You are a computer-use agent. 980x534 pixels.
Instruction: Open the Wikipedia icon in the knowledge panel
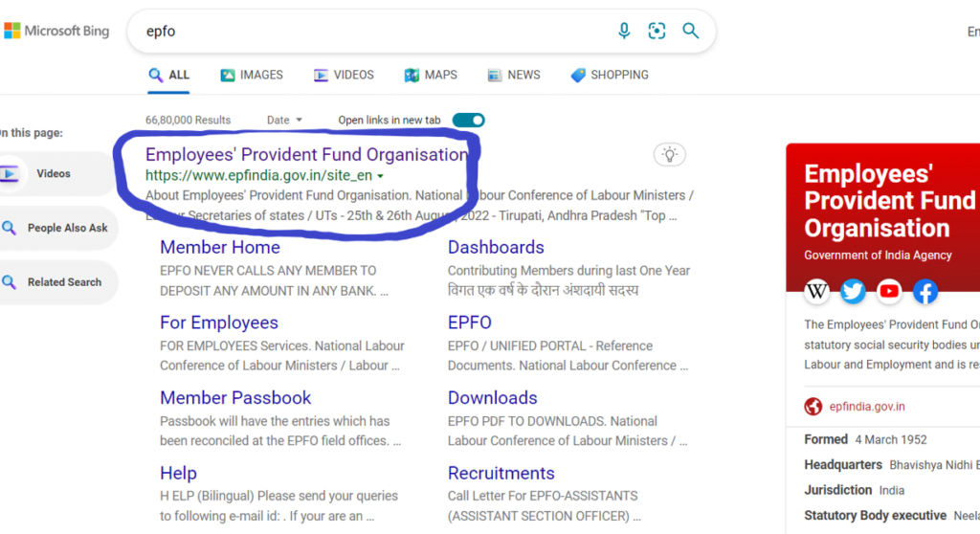coord(817,291)
